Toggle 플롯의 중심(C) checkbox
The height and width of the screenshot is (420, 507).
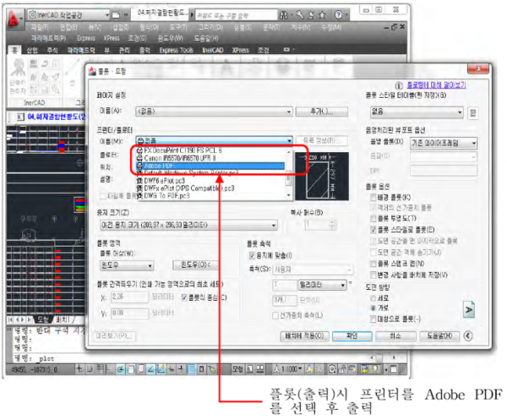click(184, 297)
